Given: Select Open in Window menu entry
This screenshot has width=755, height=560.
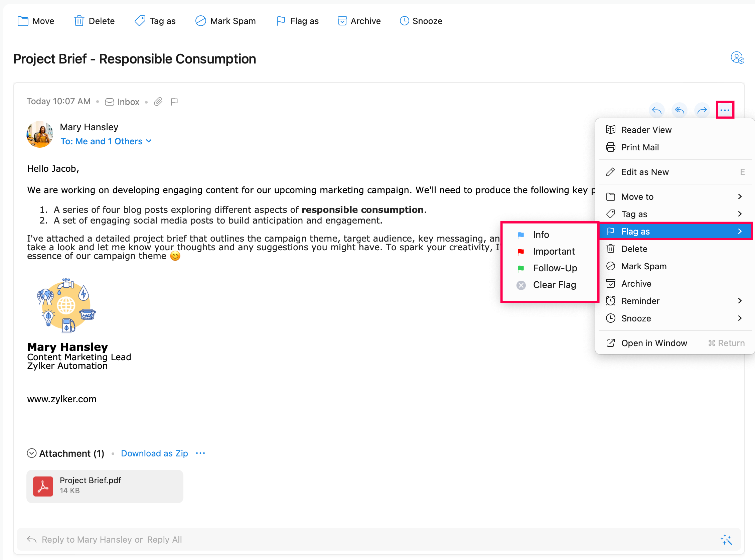Looking at the screenshot, I should (654, 343).
